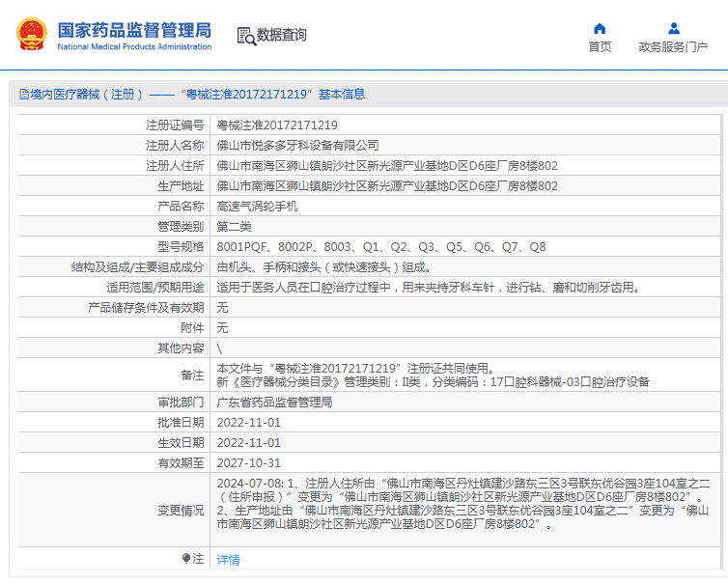Image resolution: width=728 pixels, height=584 pixels.
Task: Select model list 8001PQF、8002P、8003
Action: [x=381, y=247]
